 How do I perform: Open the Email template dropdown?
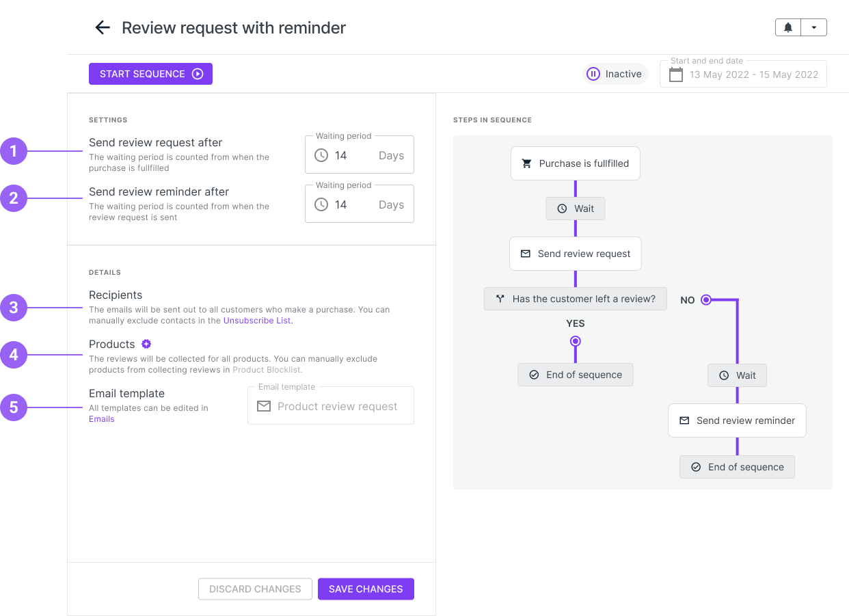click(331, 406)
